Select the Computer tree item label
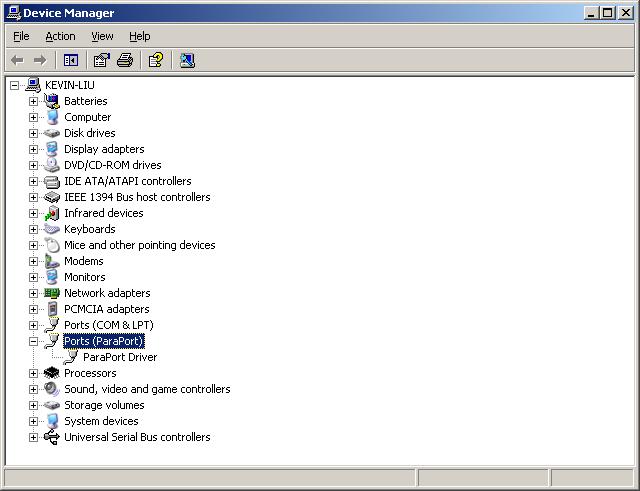640x491 pixels. point(87,117)
